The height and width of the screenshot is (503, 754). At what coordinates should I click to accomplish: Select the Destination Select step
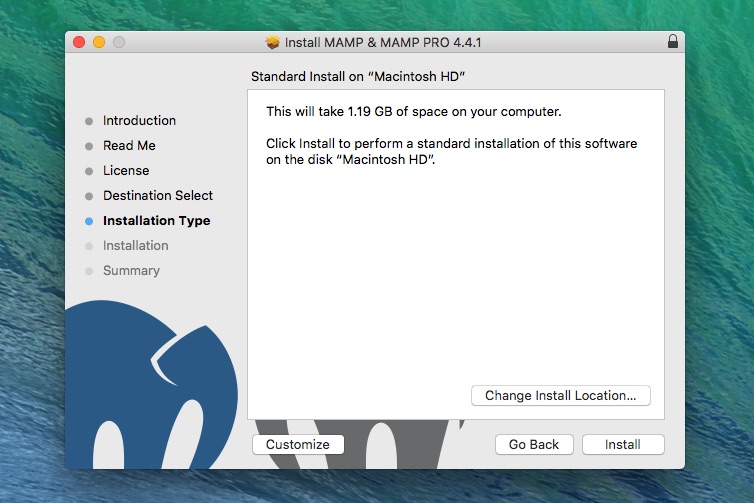click(158, 196)
